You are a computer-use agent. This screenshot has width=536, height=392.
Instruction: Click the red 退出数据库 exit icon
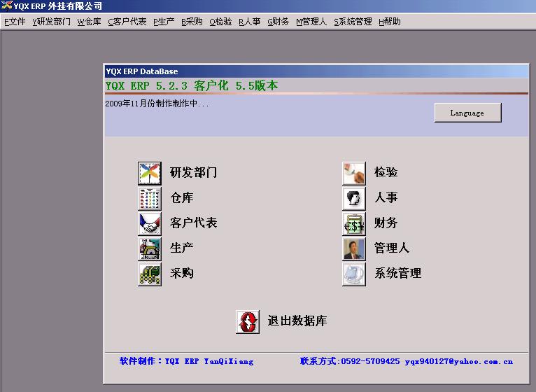(x=248, y=321)
